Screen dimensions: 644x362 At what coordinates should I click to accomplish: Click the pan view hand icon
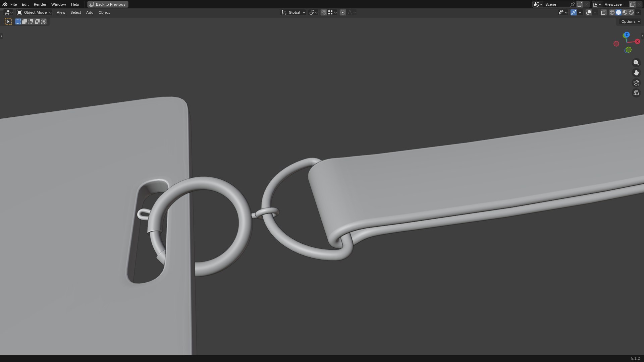pos(636,73)
